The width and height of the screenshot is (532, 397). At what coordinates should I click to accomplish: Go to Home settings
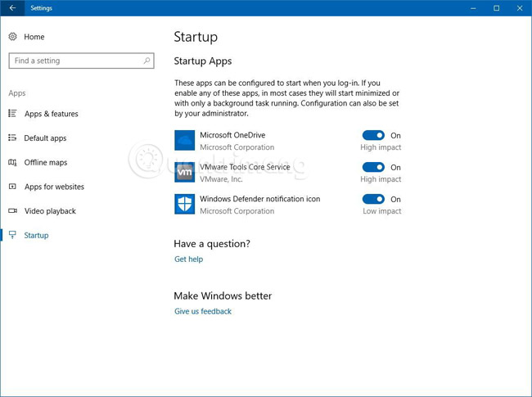tap(34, 37)
